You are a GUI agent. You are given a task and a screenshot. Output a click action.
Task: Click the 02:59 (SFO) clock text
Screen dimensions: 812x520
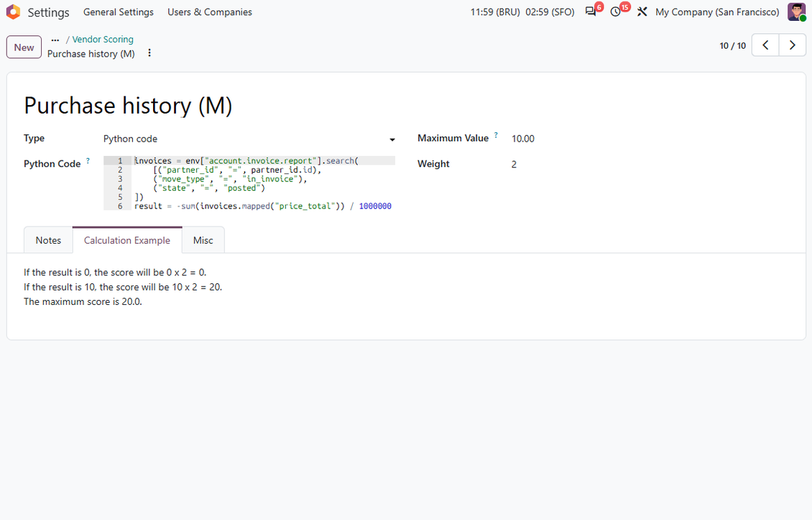click(x=550, y=12)
